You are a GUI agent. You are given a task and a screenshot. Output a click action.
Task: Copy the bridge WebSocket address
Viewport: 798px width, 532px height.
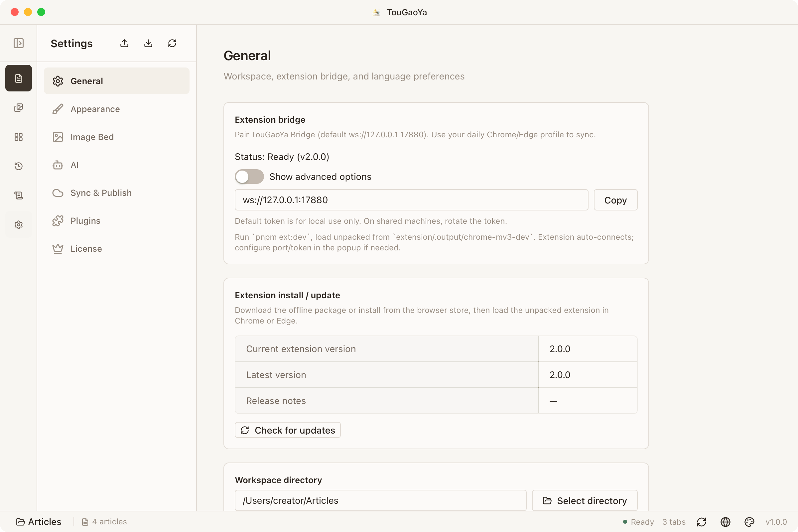click(615, 200)
